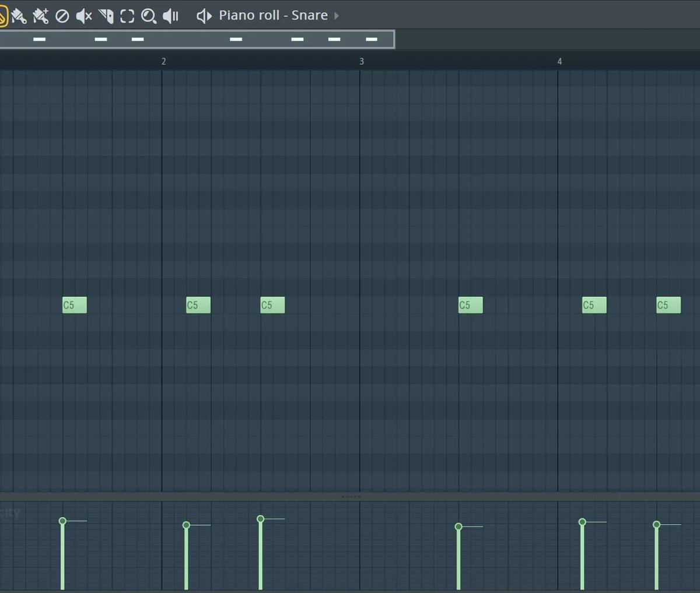Select the second C5 note in bar 2
The width and height of the screenshot is (700, 593).
[x=272, y=305]
